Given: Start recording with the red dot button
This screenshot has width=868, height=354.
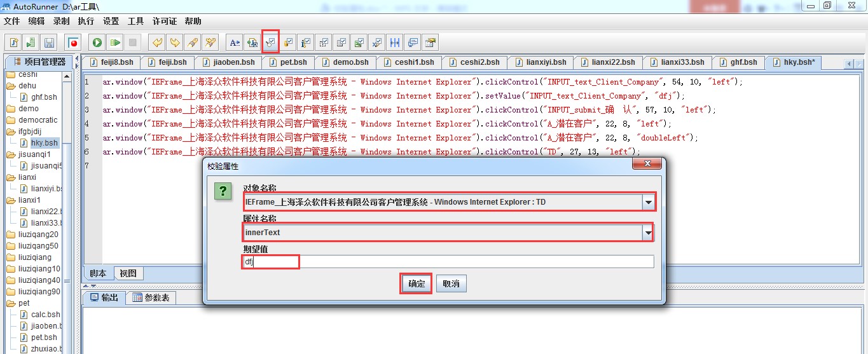Looking at the screenshot, I should (74, 43).
